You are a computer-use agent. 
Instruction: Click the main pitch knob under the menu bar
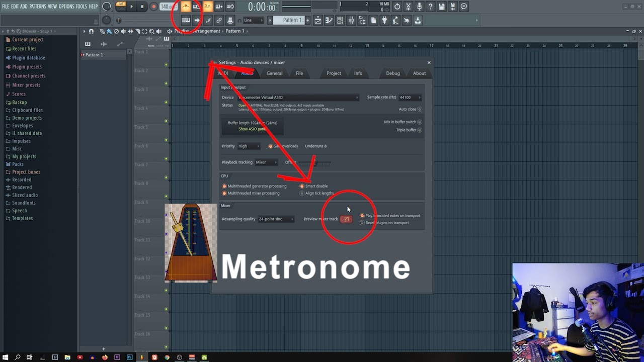click(107, 20)
